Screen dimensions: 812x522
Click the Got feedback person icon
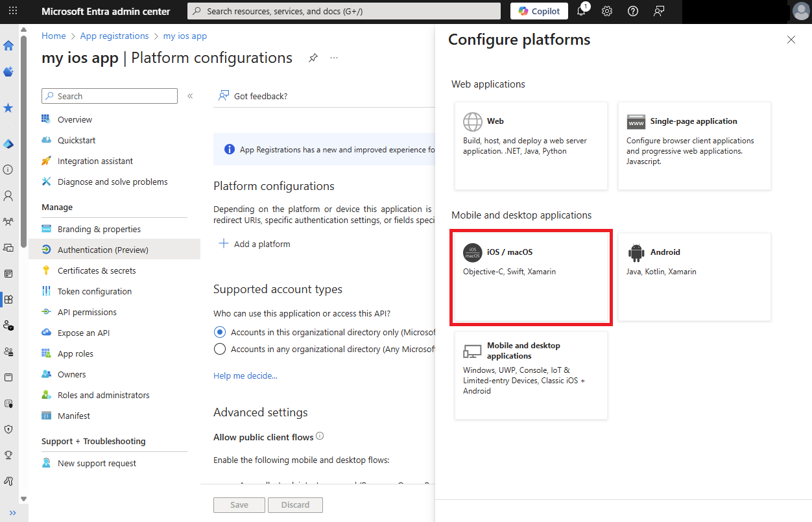tap(224, 96)
